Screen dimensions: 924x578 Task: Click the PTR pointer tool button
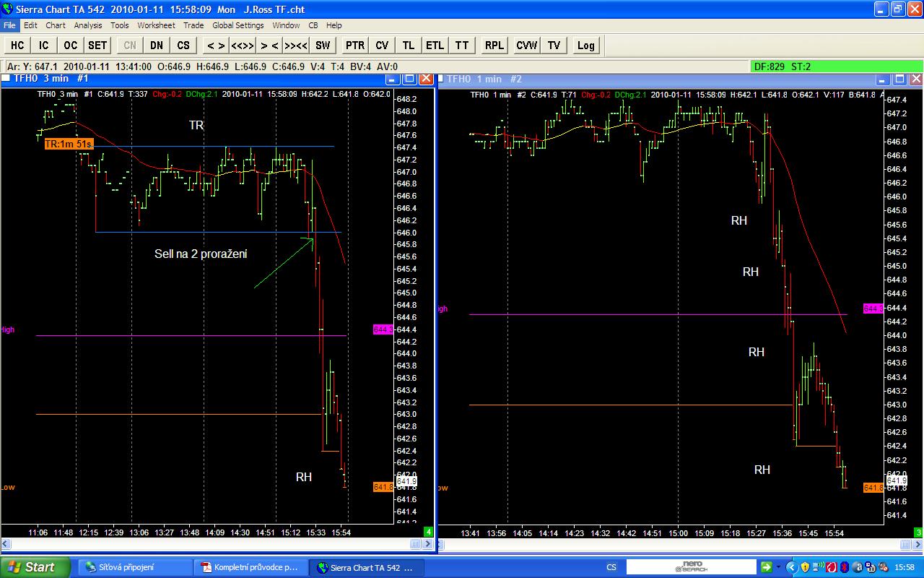click(x=355, y=46)
